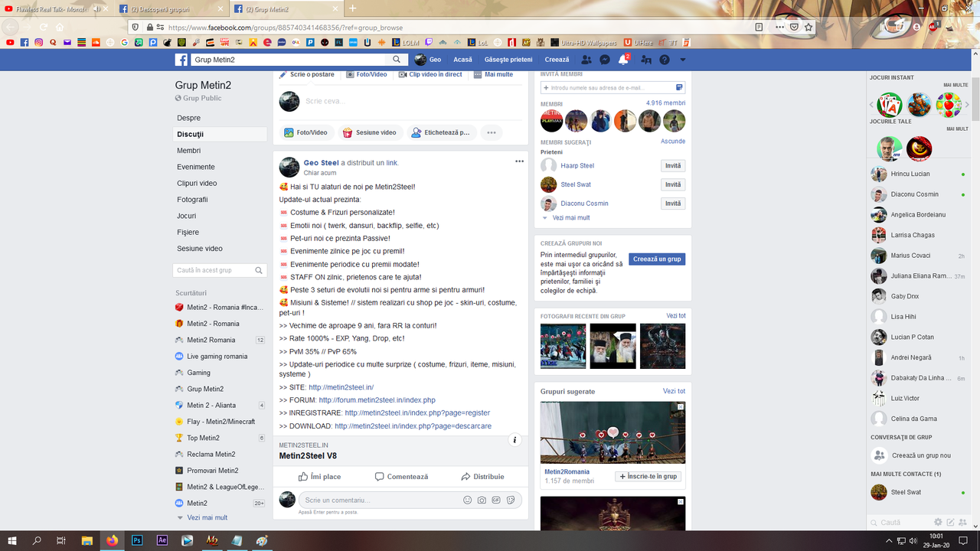Click the Distribuie button under the post
The width and height of the screenshot is (980, 551).
pyautogui.click(x=482, y=477)
